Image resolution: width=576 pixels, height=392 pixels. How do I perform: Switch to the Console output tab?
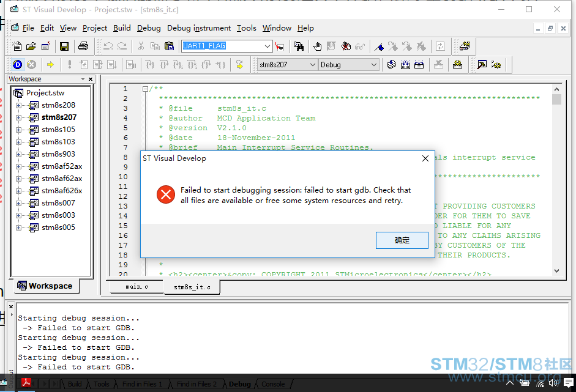(x=273, y=384)
